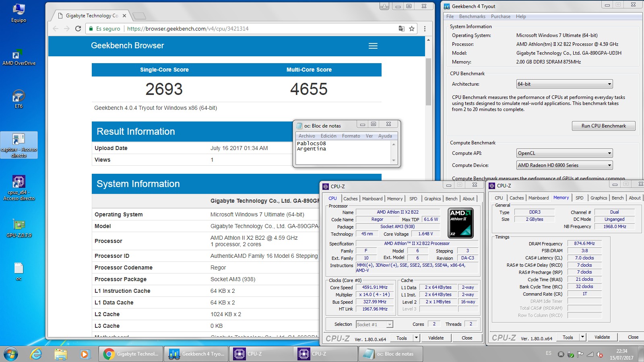Image resolution: width=644 pixels, height=362 pixels.
Task: Open Archivo menu in Bloc de notas
Action: pyautogui.click(x=307, y=136)
